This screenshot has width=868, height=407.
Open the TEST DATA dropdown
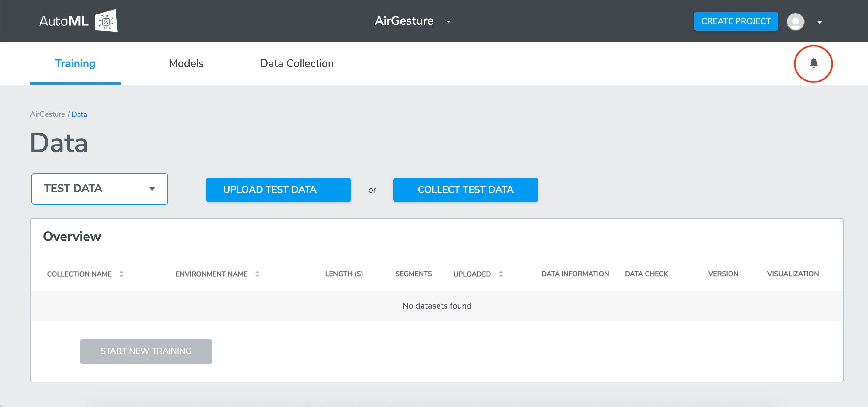(99, 189)
